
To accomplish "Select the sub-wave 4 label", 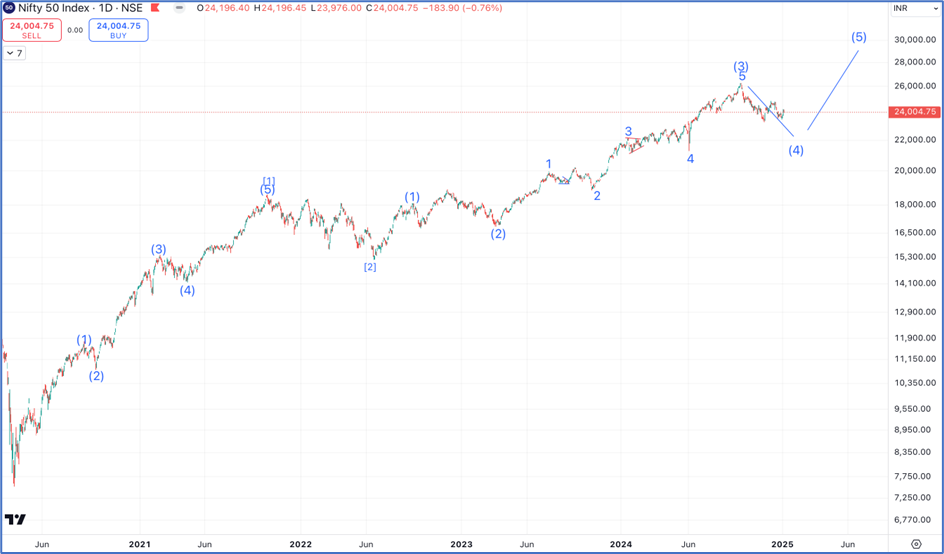I will [691, 159].
